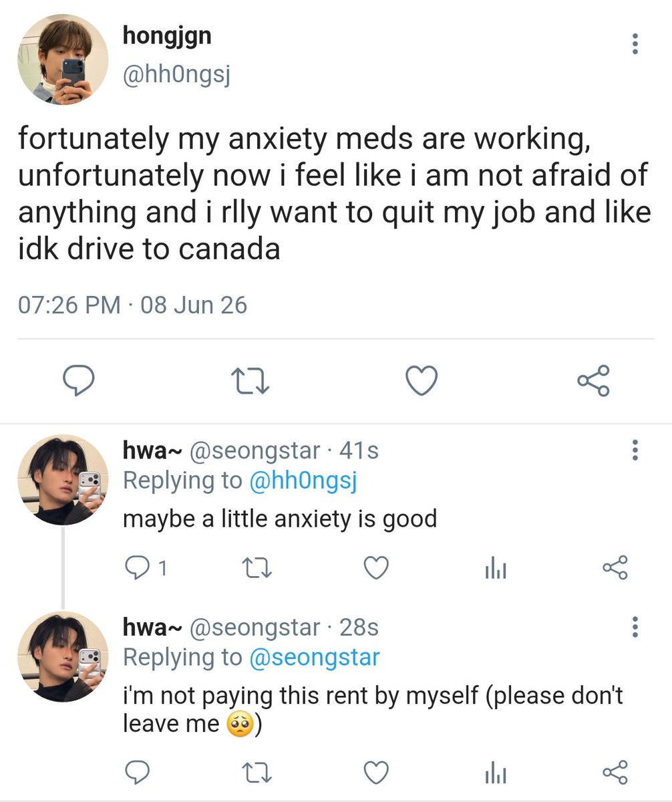
Task: Open the @hh0ngsj mention link in first reply
Action: [303, 482]
